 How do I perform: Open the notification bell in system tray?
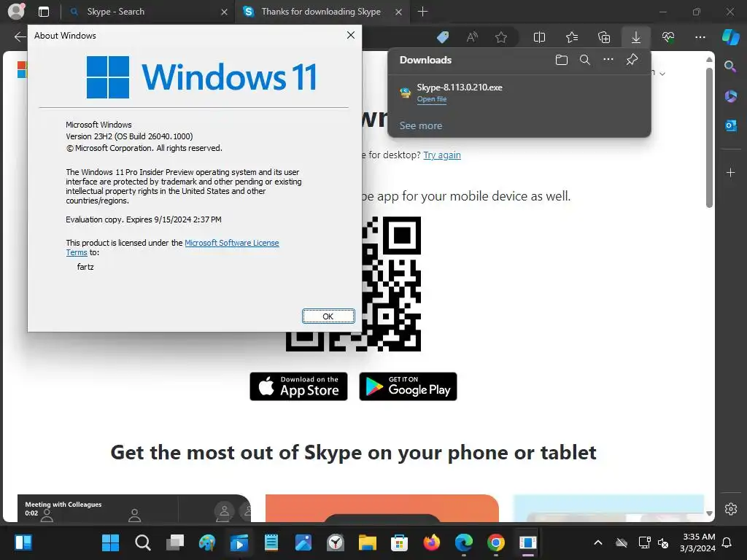click(x=727, y=542)
